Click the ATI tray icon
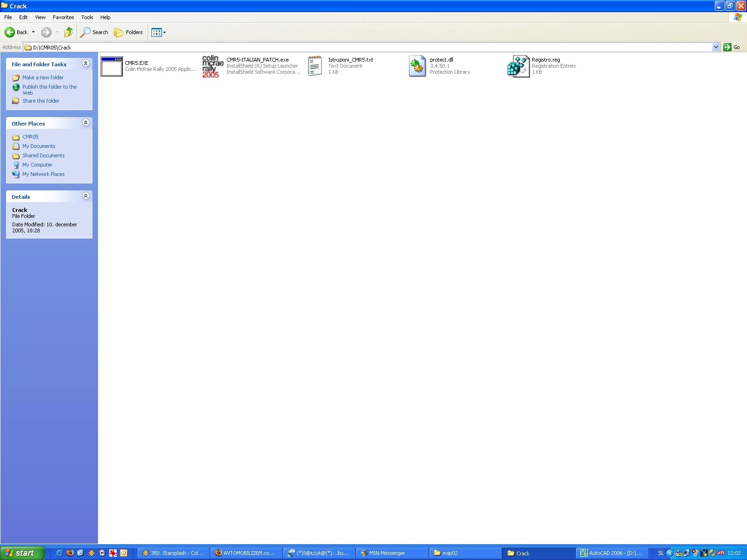 point(721,553)
